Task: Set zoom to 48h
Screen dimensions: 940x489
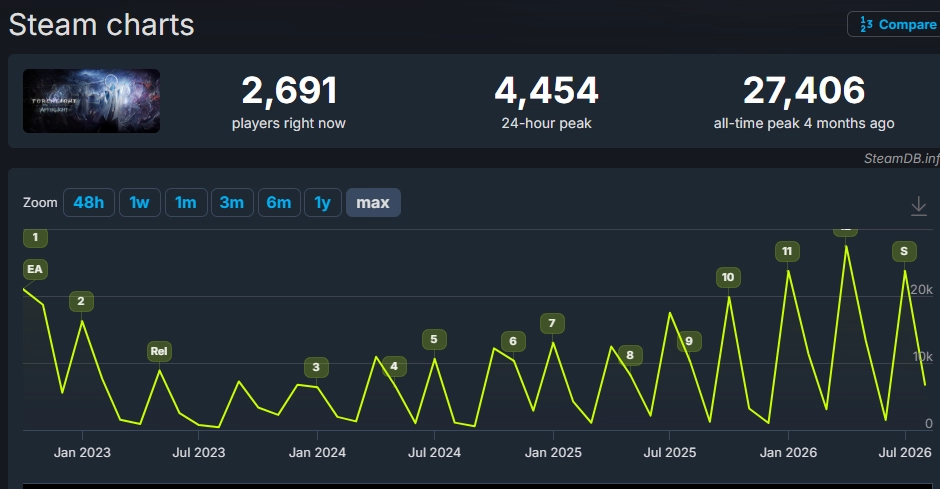Action: coord(89,203)
